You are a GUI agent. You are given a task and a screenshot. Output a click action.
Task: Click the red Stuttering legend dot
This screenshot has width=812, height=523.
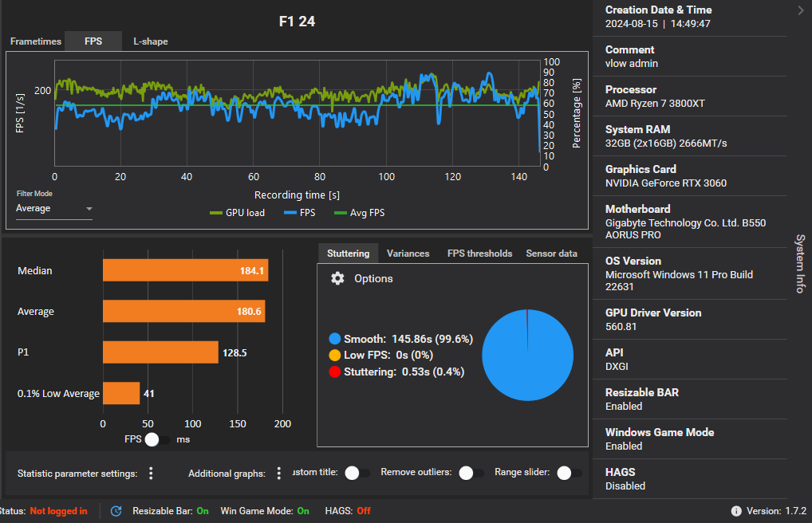pyautogui.click(x=334, y=372)
